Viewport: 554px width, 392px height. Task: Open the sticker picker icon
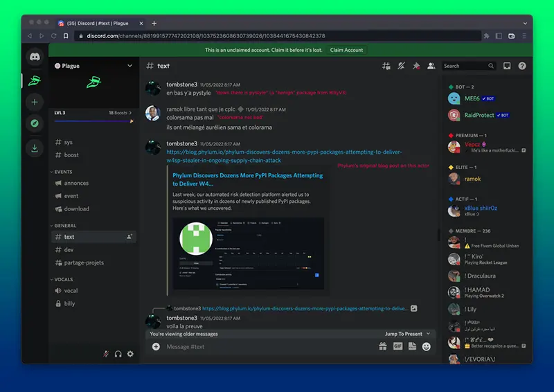pos(412,346)
